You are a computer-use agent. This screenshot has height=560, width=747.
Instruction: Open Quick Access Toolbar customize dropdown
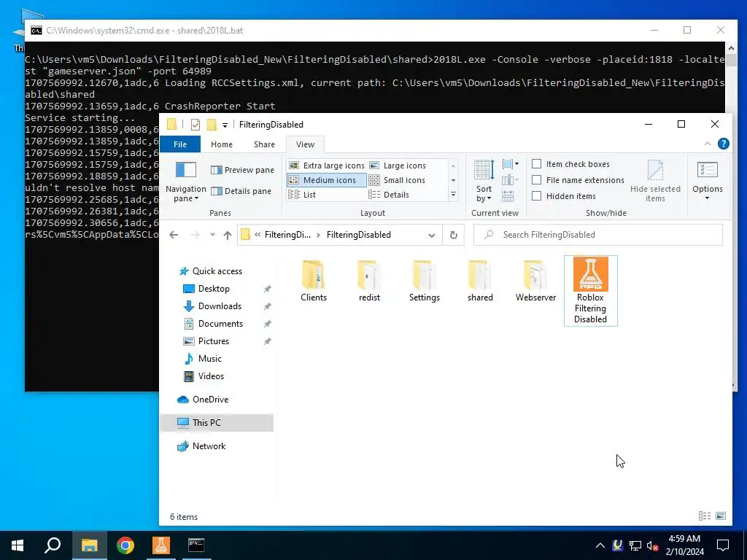click(225, 125)
